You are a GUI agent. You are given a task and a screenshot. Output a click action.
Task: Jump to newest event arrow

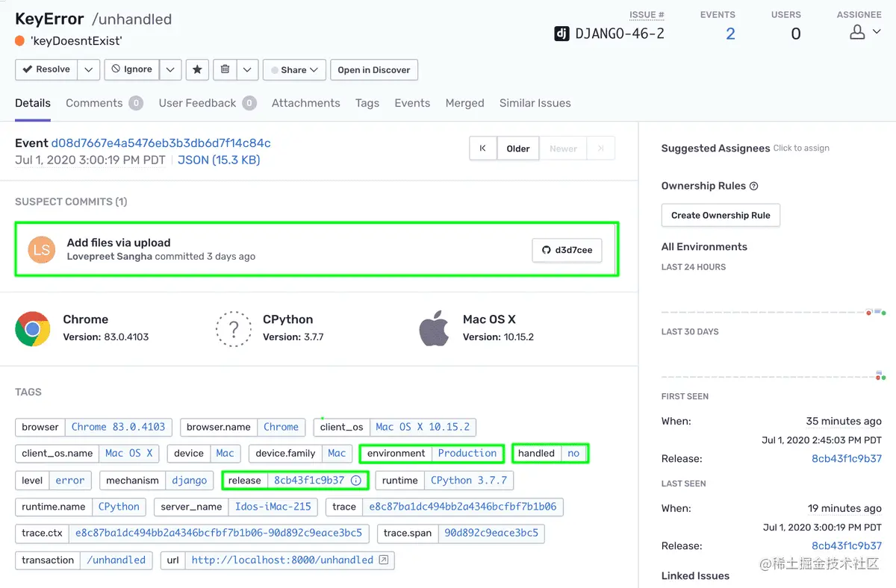[600, 148]
